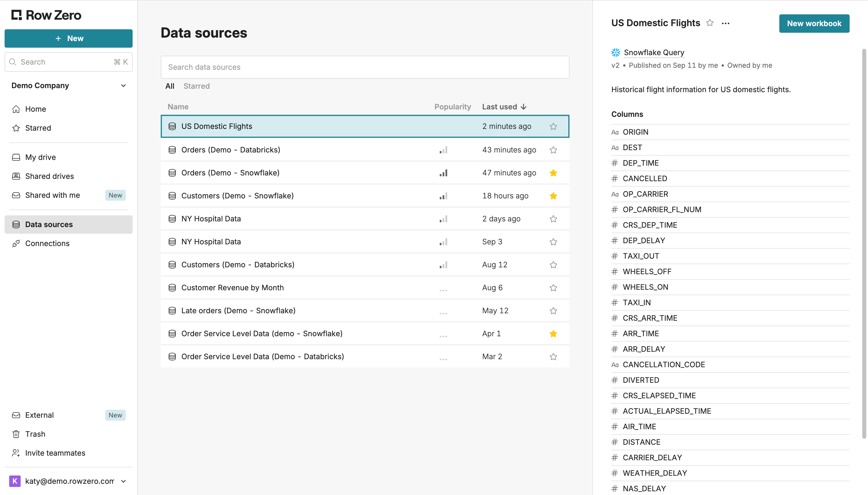Click the New workbook button
Screen dimensions: 868x495
coord(814,24)
